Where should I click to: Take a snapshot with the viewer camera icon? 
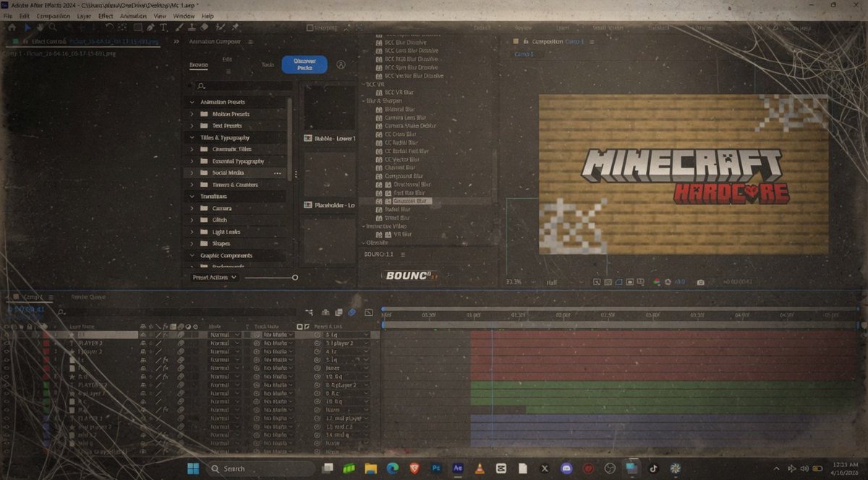[700, 282]
